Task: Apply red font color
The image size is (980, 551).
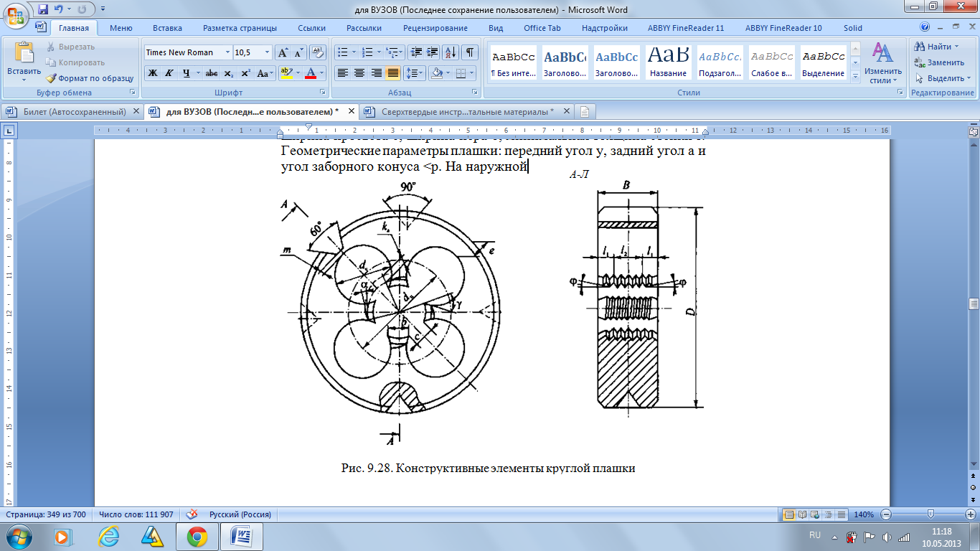Action: 311,73
